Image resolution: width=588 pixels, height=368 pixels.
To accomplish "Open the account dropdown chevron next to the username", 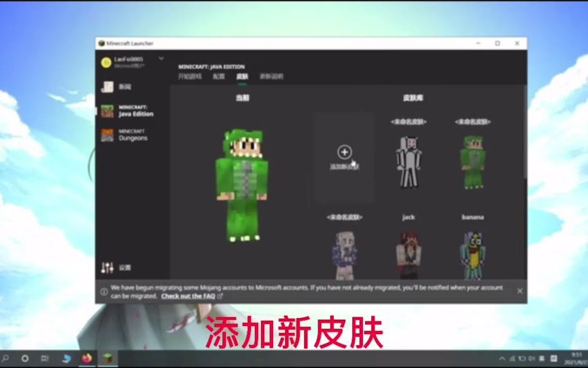I will point(162,59).
